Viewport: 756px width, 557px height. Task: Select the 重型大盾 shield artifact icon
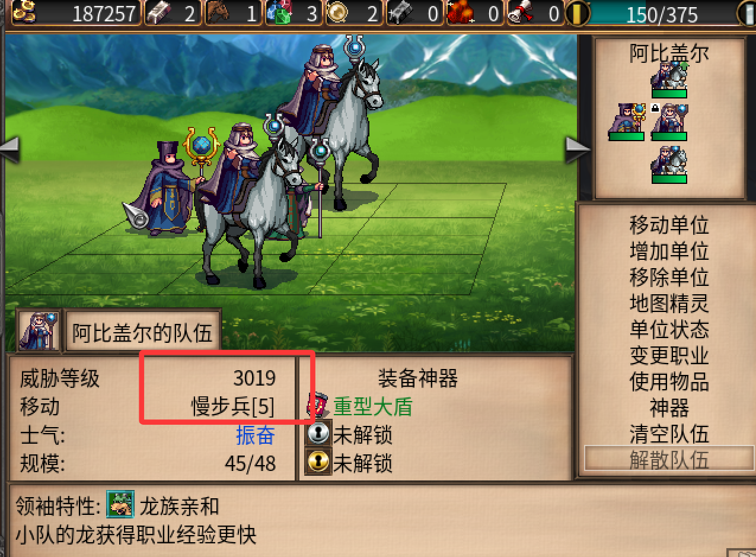point(317,406)
